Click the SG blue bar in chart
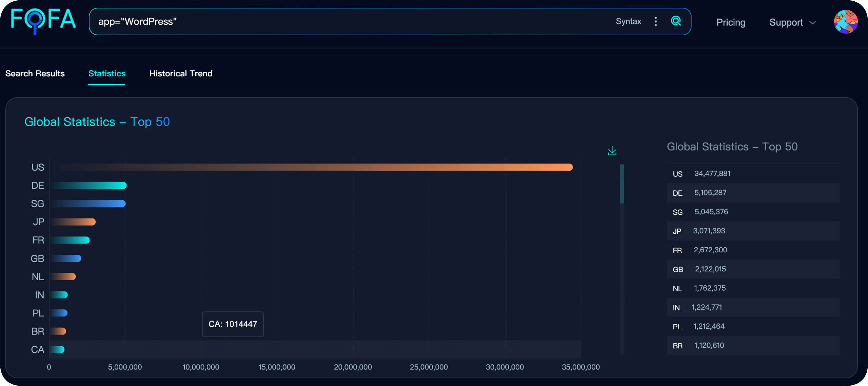This screenshot has height=386, width=868. [x=87, y=204]
